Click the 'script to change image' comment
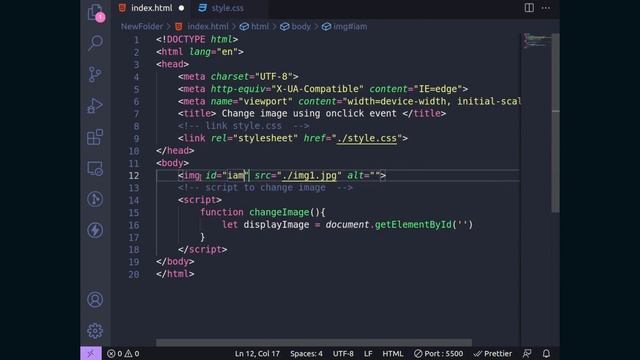 [265, 188]
